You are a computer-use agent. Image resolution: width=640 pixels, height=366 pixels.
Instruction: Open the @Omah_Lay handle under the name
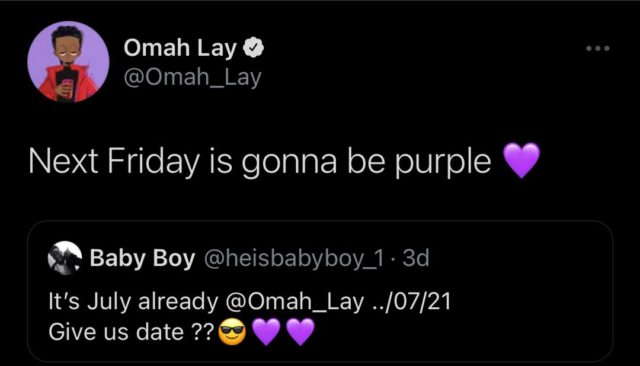(192, 77)
